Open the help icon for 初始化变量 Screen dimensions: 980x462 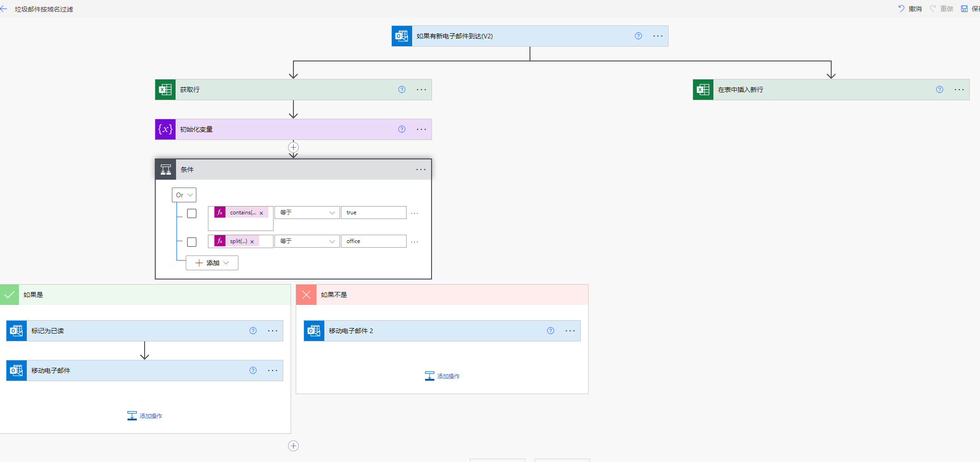click(x=402, y=129)
